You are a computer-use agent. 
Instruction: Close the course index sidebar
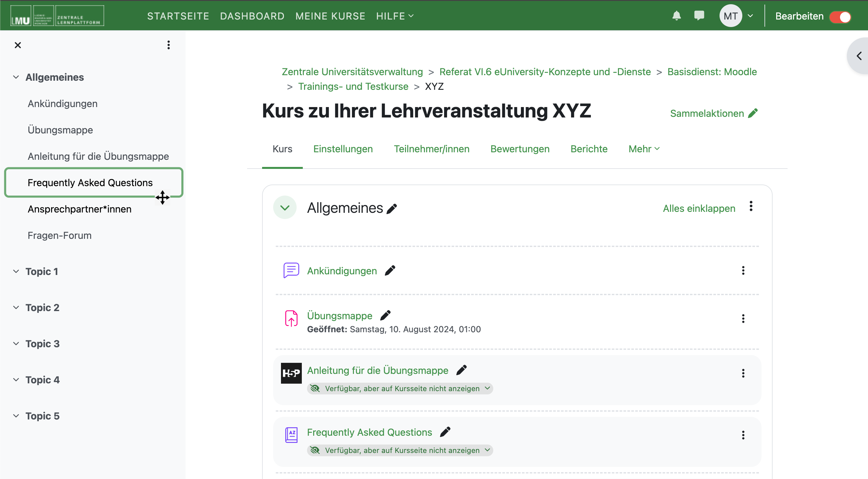tap(18, 45)
